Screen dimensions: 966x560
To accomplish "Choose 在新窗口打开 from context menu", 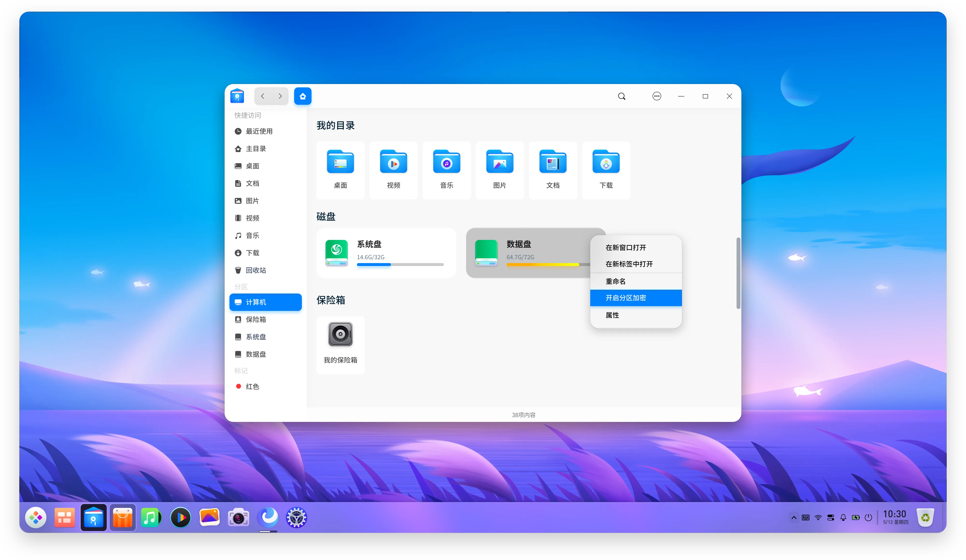I will 636,247.
